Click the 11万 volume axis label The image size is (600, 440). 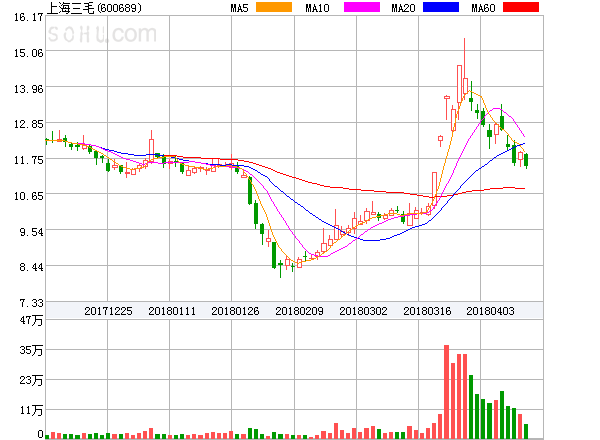click(x=31, y=410)
